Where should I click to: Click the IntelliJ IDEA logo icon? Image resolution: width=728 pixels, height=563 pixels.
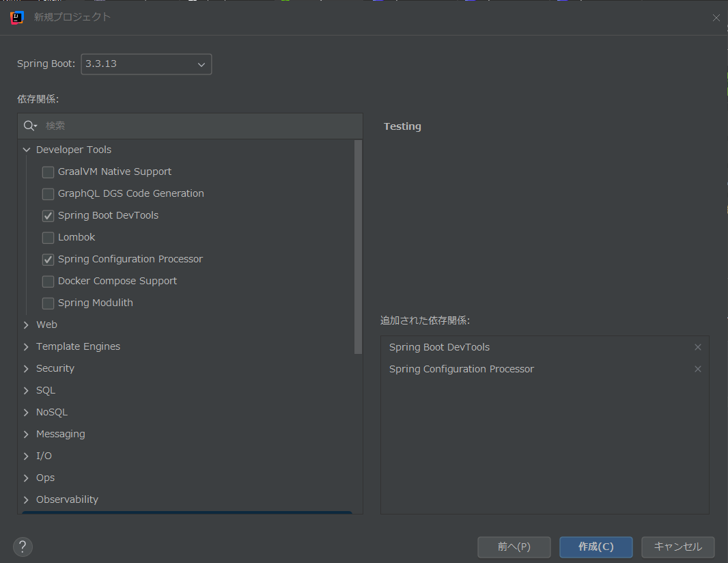click(x=16, y=17)
